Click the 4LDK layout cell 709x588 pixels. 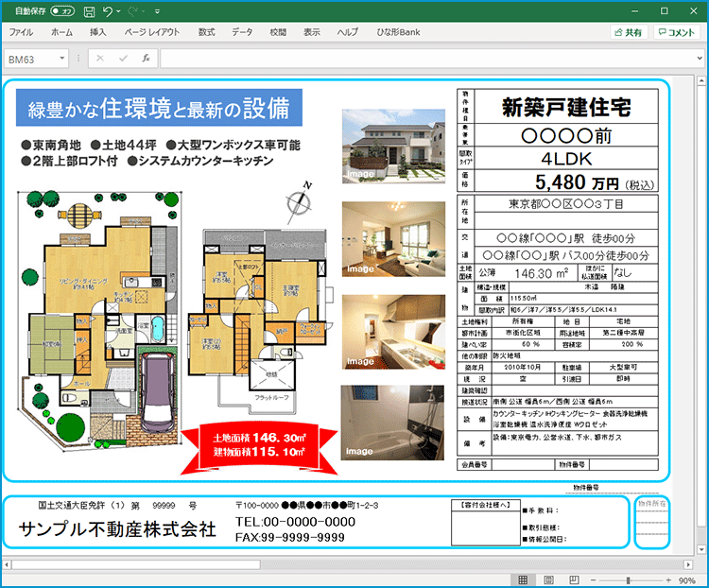click(x=566, y=159)
